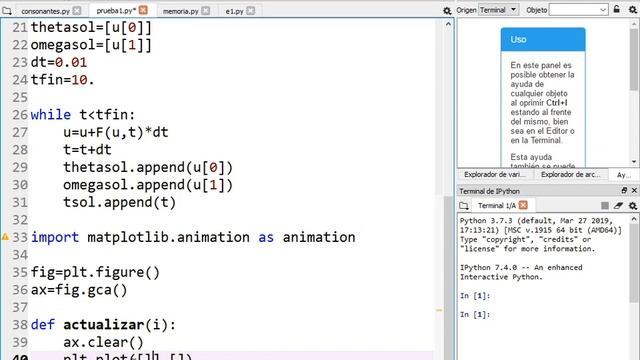Click the 'thetasol=[u[0]]' line
The image size is (640, 360).
tap(91, 27)
